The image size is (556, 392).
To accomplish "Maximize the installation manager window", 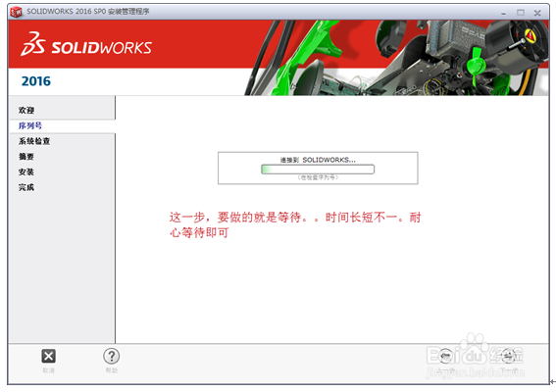I will click(521, 13).
